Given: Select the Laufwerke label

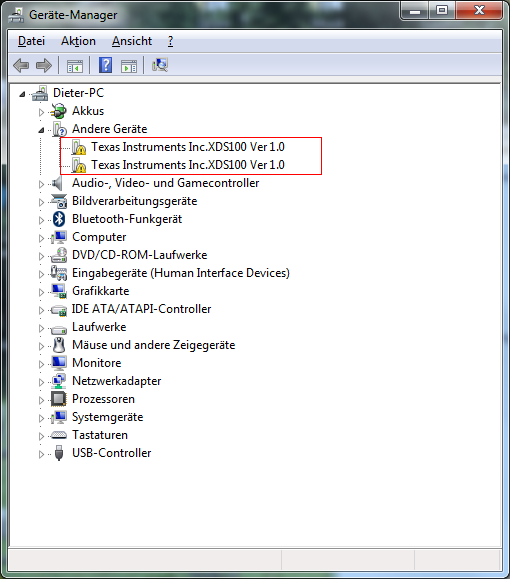Looking at the screenshot, I should click(99, 327).
